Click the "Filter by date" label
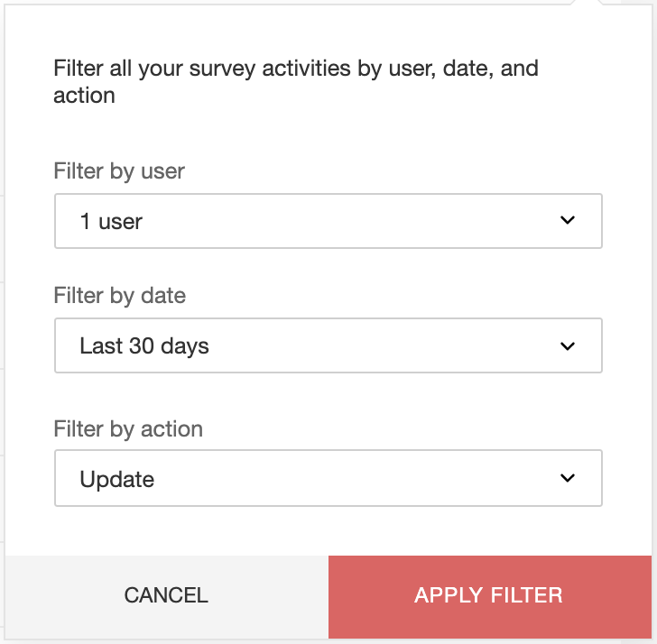Viewport: 657px width, 644px height. pos(120,296)
